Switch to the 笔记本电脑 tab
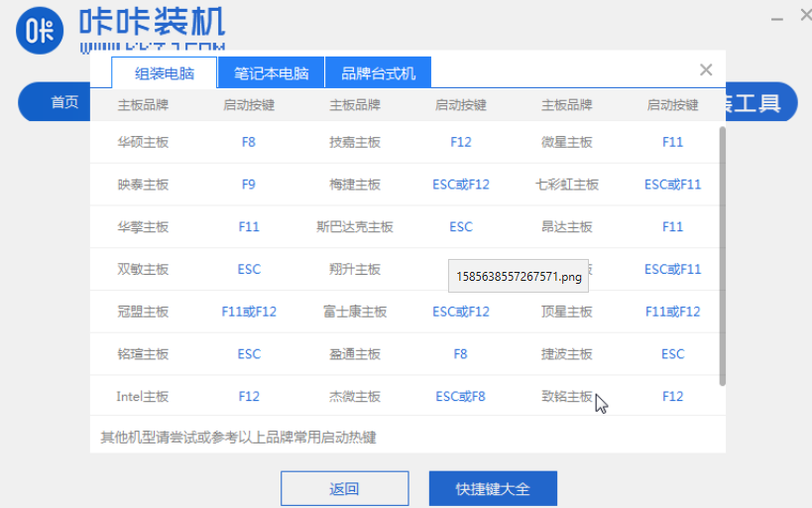This screenshot has height=508, width=812. pos(272,73)
